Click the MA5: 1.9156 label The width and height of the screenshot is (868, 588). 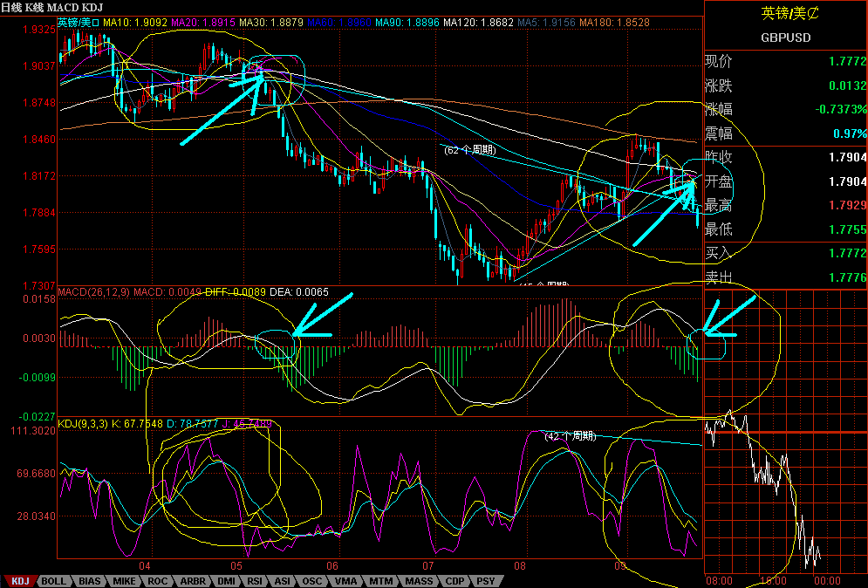[546, 23]
